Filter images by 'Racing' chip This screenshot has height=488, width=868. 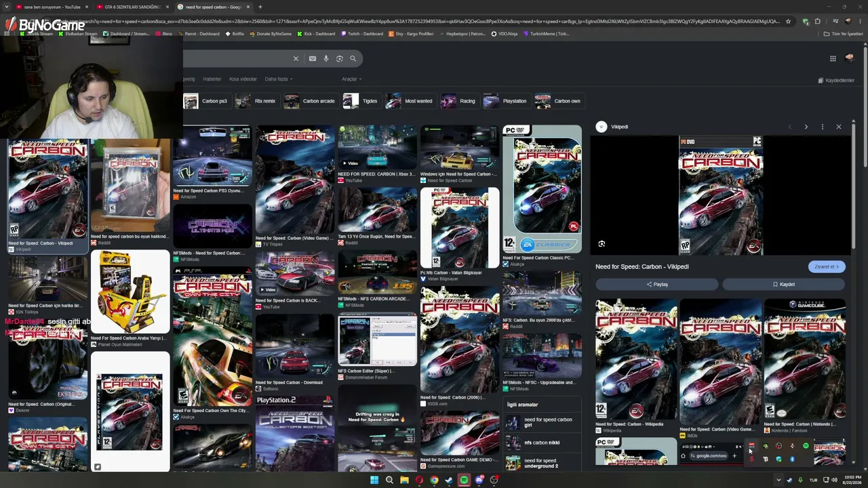[x=458, y=101]
